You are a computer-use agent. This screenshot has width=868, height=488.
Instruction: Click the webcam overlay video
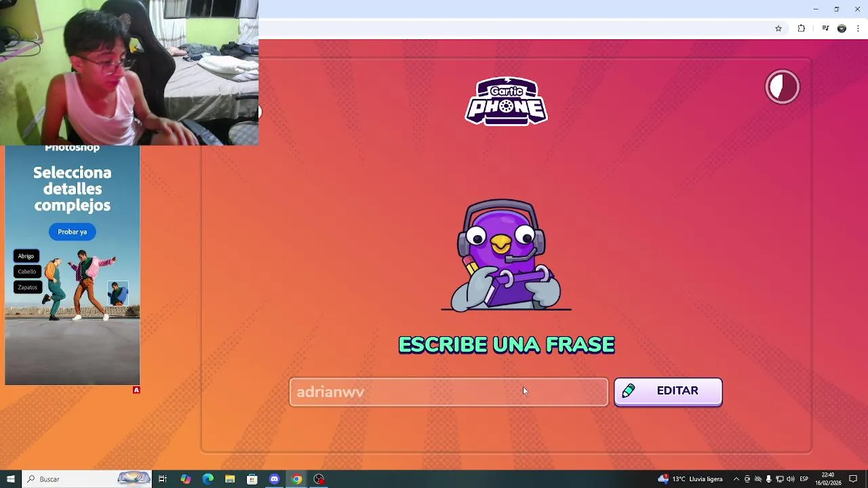coord(129,73)
